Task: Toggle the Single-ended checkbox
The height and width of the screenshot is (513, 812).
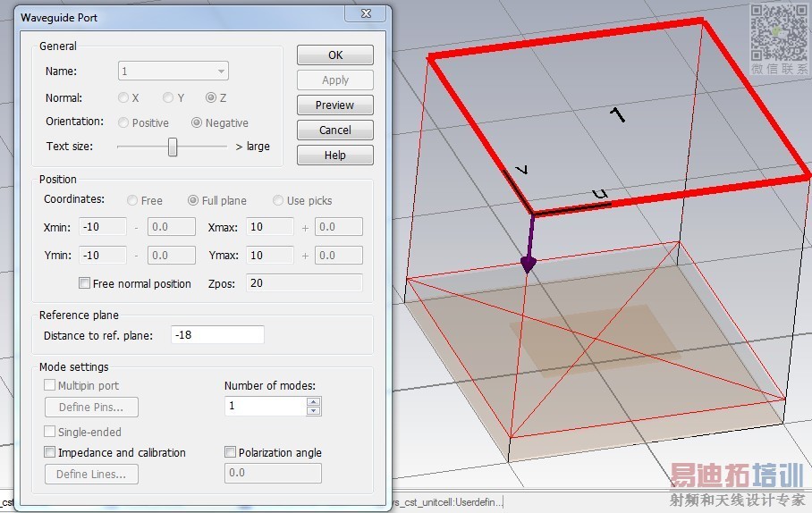Action: 50,432
